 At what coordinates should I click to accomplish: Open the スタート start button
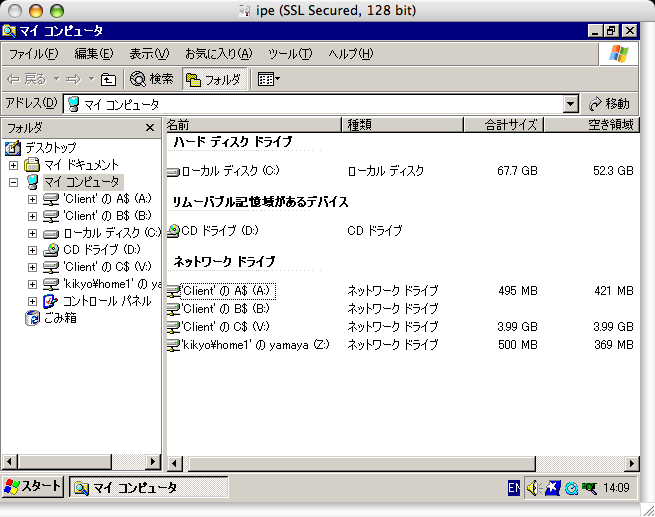(x=33, y=487)
